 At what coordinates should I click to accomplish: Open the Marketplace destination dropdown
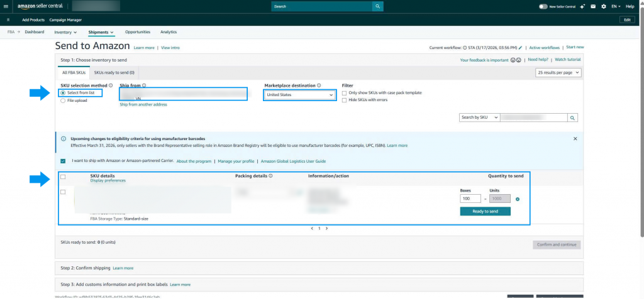(299, 95)
